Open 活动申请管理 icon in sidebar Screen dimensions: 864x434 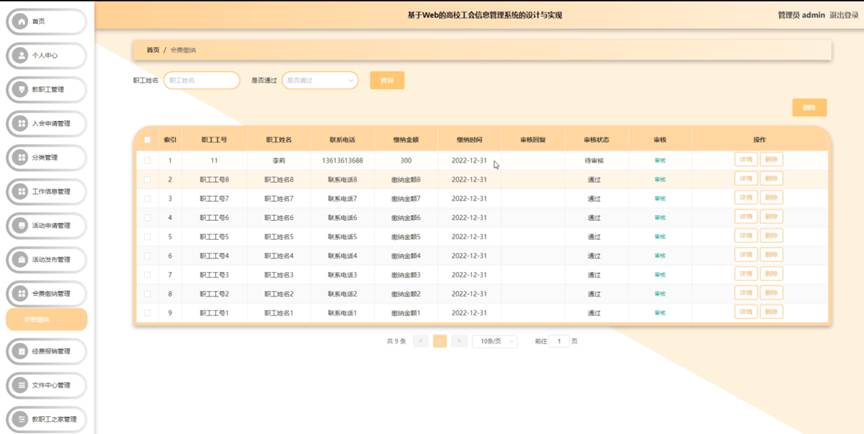(20, 225)
